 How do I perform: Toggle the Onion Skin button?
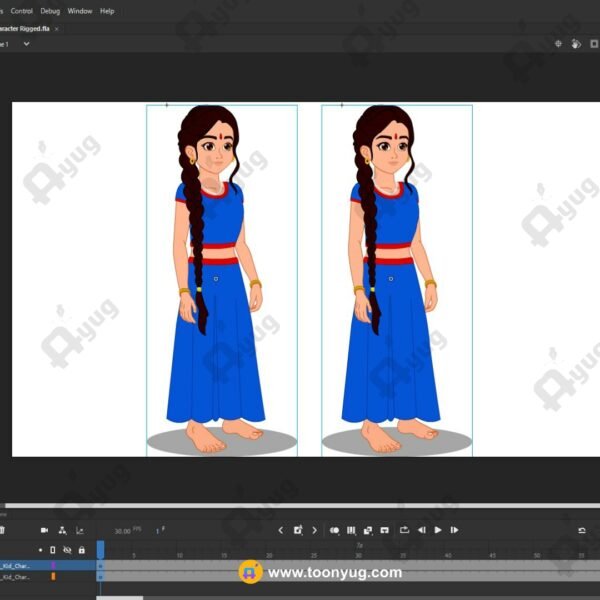click(x=334, y=530)
